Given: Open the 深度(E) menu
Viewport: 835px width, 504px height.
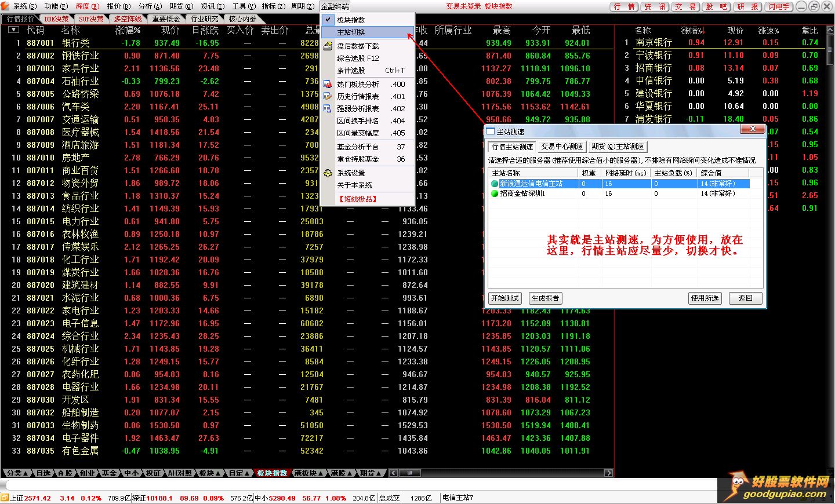Looking at the screenshot, I should (88, 6).
